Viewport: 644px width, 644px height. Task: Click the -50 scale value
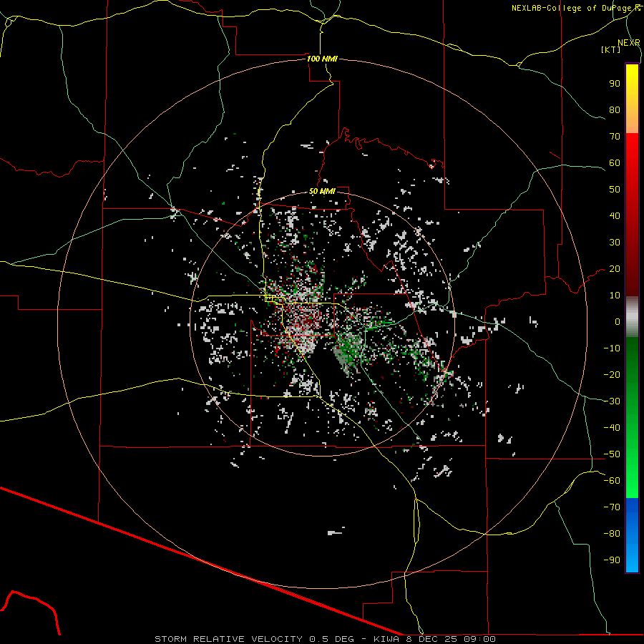click(612, 454)
